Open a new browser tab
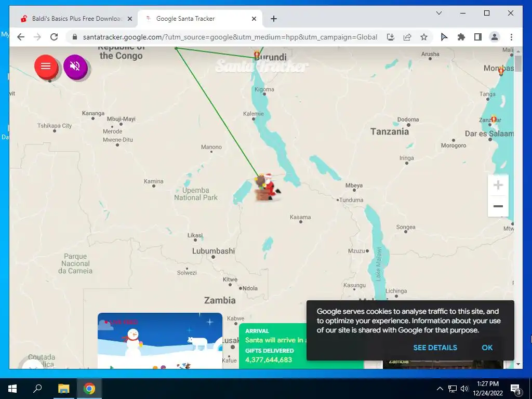Screen dimensions: 532x399 (x=274, y=19)
